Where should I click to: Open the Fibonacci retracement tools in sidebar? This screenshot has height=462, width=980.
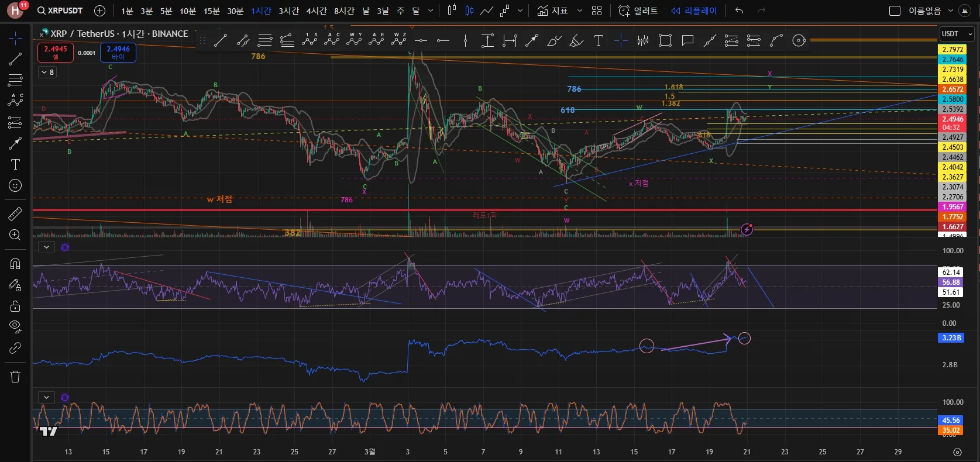[15, 80]
